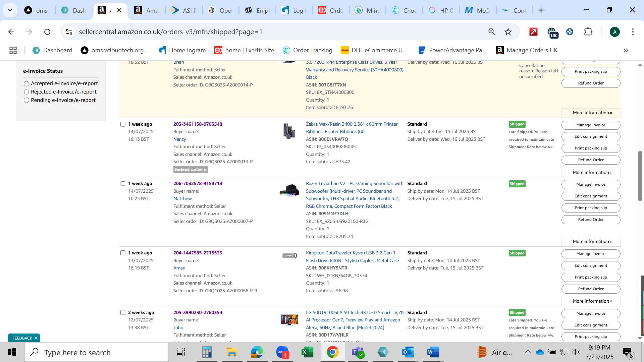The height and width of the screenshot is (362, 644).
Task: Open Excel from the taskbar
Action: (x=307, y=352)
